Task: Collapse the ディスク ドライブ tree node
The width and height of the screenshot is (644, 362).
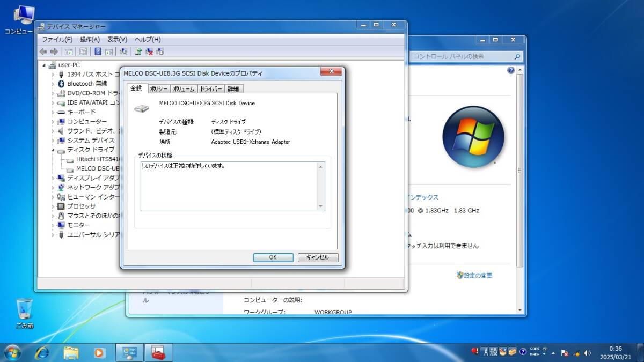Action: point(53,150)
